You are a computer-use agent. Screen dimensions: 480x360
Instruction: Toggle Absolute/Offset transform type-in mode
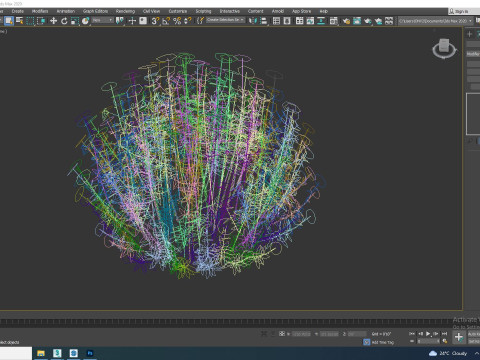pos(282,333)
